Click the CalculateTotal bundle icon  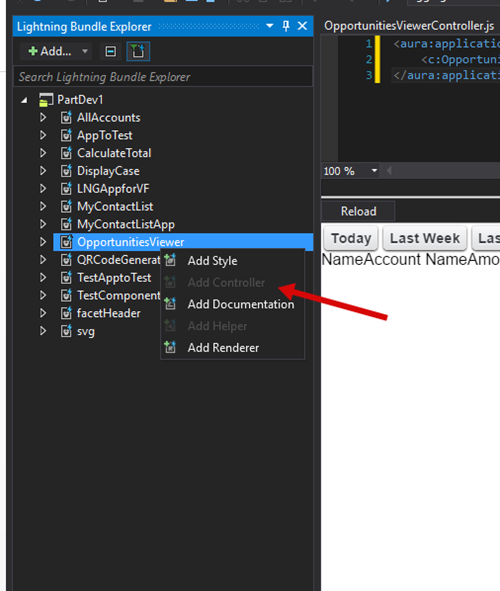[x=66, y=153]
